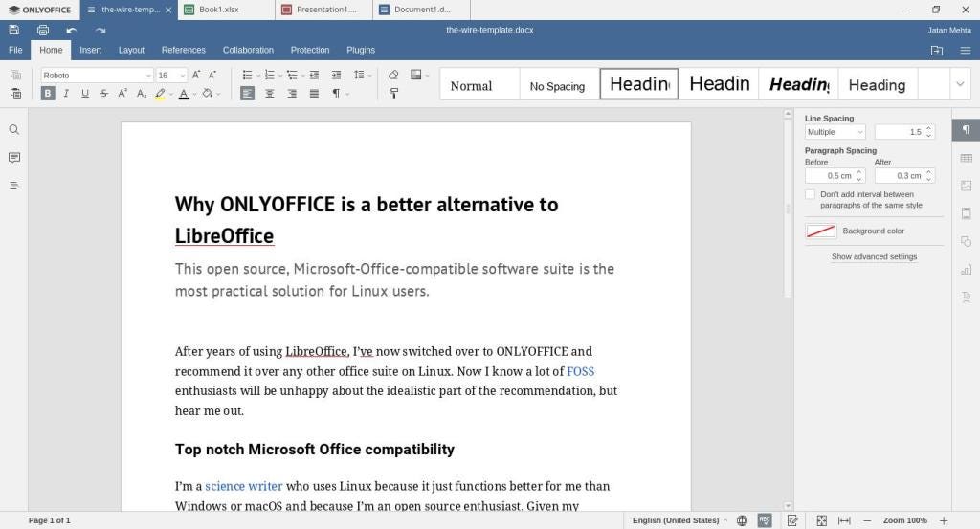The image size is (980, 529).
Task: Click the open file location icon
Action: tap(937, 51)
